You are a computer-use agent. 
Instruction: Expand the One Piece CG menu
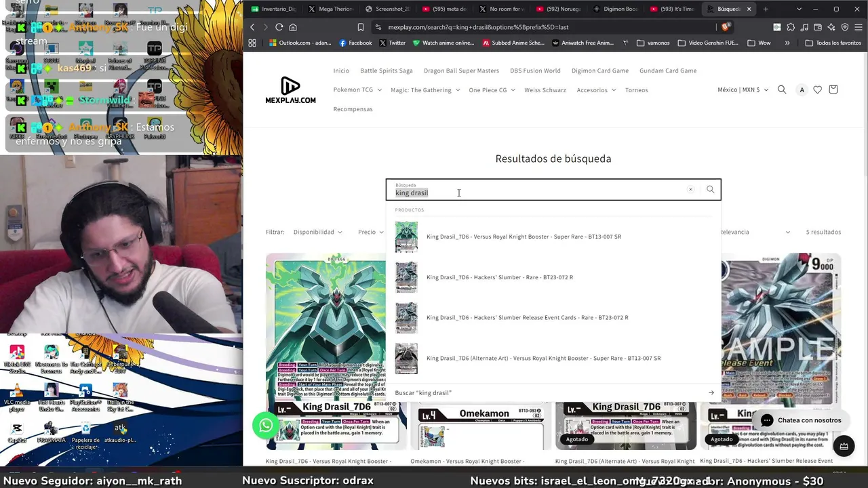click(492, 89)
